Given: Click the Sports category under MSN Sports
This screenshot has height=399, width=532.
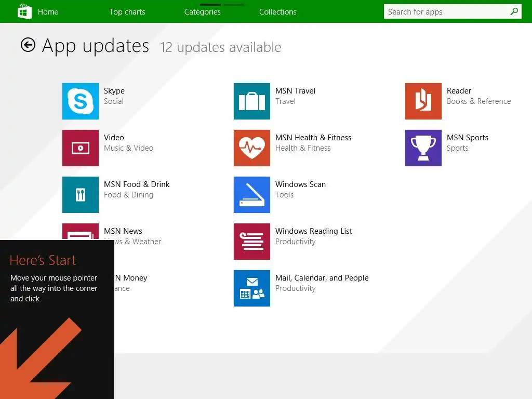Looking at the screenshot, I should point(457,148).
